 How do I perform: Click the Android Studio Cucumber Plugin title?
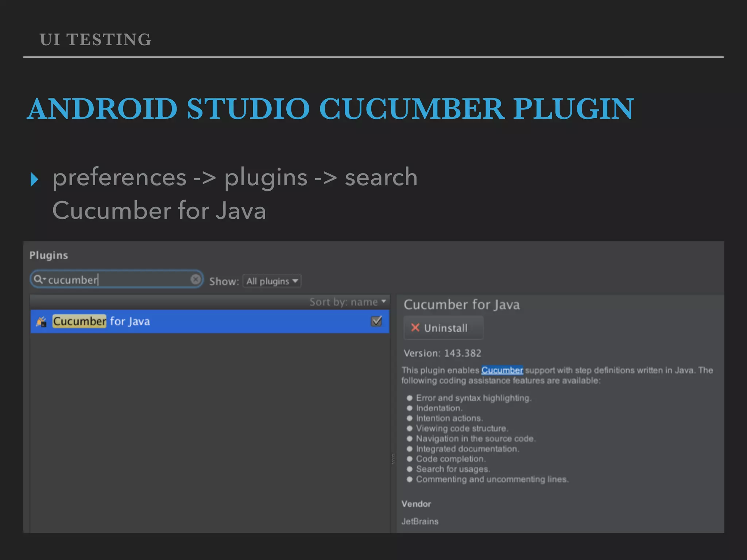(x=330, y=109)
